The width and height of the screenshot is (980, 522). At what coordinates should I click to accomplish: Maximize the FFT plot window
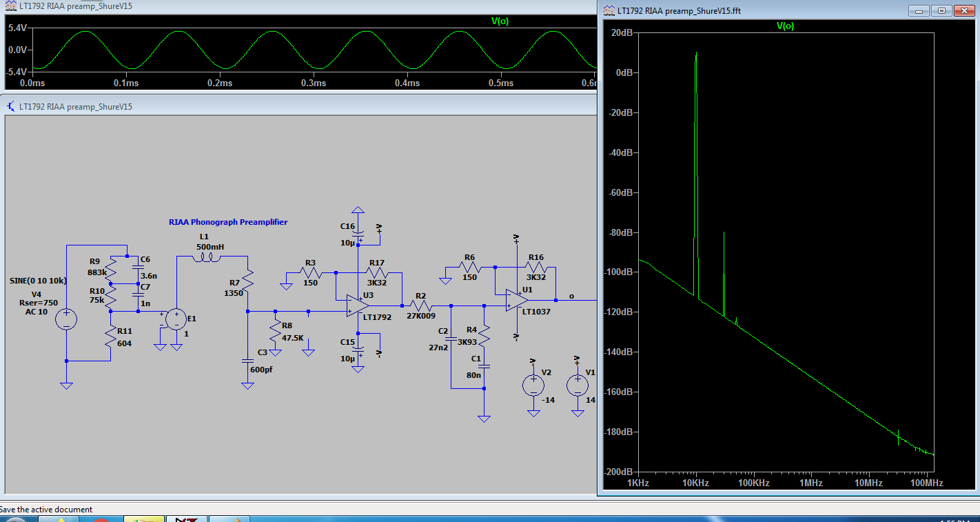941,10
